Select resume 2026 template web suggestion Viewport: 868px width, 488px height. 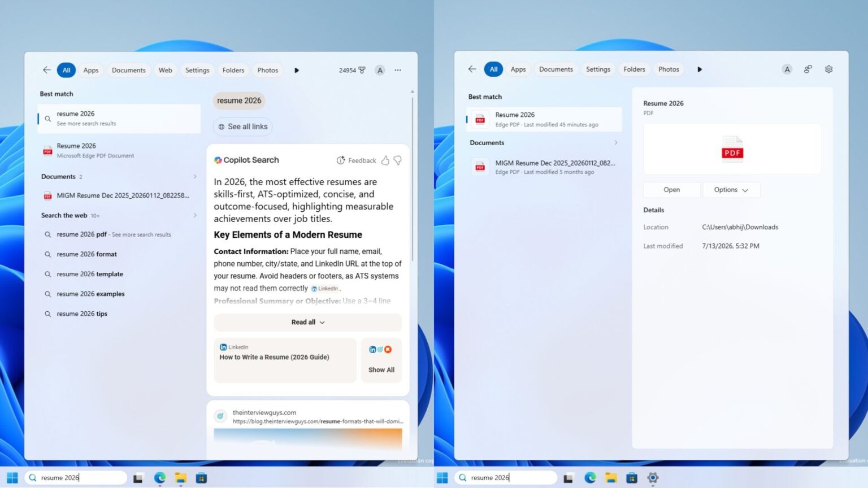[x=90, y=274]
